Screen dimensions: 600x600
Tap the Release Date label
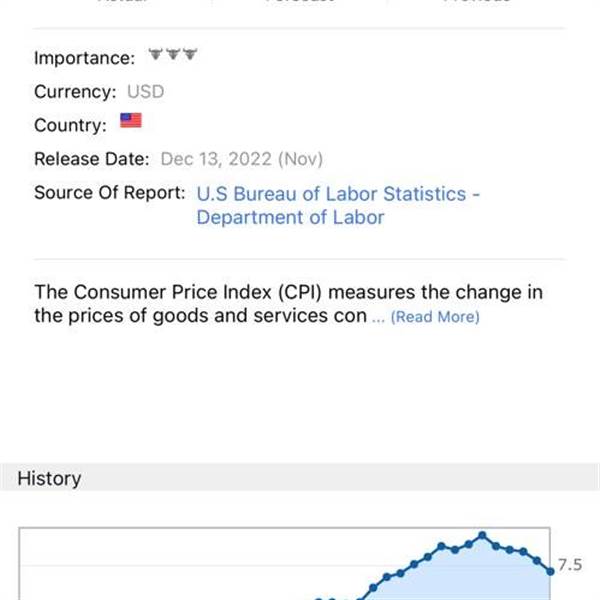91,159
